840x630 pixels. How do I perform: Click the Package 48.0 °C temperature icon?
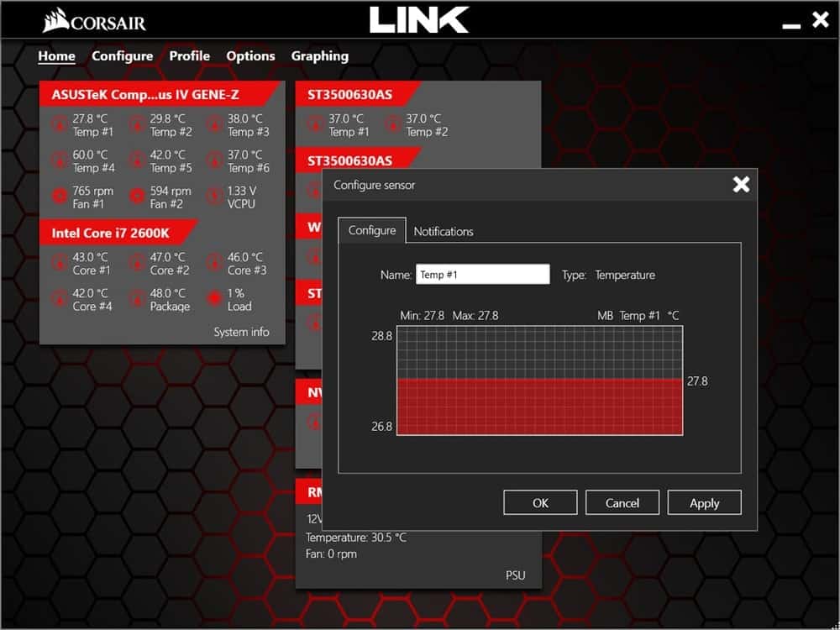coord(137,299)
